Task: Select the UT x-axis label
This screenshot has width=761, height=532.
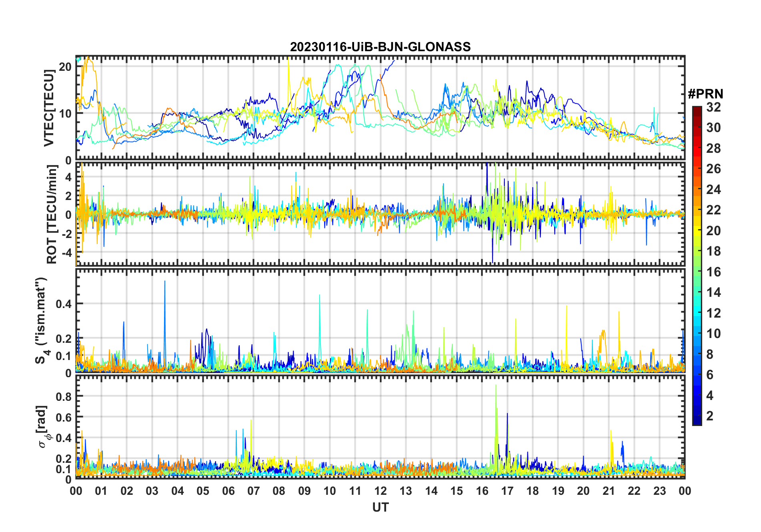Action: coord(380,507)
